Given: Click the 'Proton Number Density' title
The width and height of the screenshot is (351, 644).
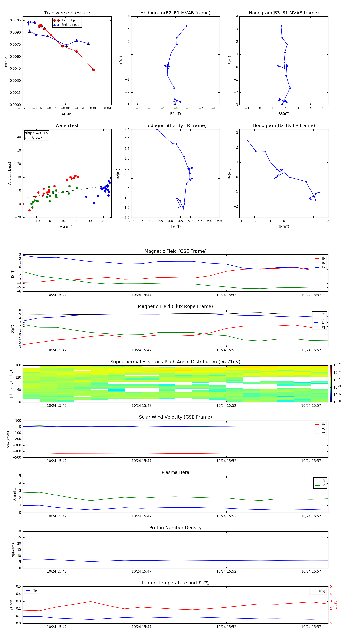Looking at the screenshot, I should click(x=175, y=528).
